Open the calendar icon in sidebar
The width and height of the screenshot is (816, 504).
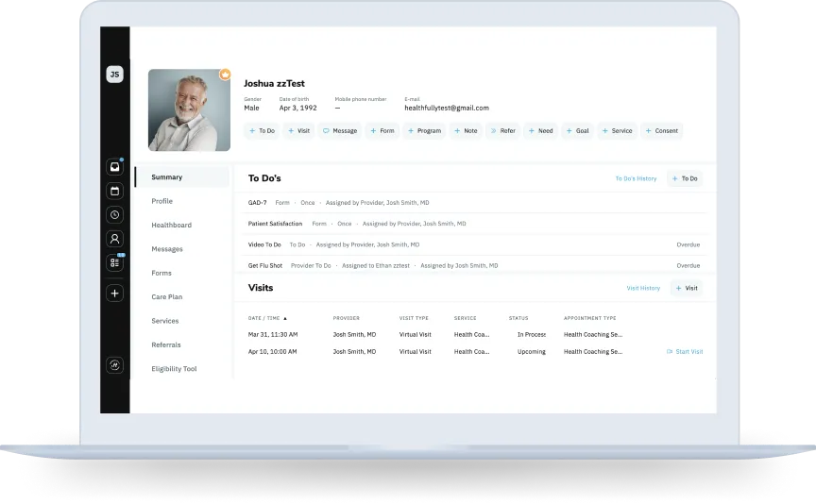[x=114, y=191]
